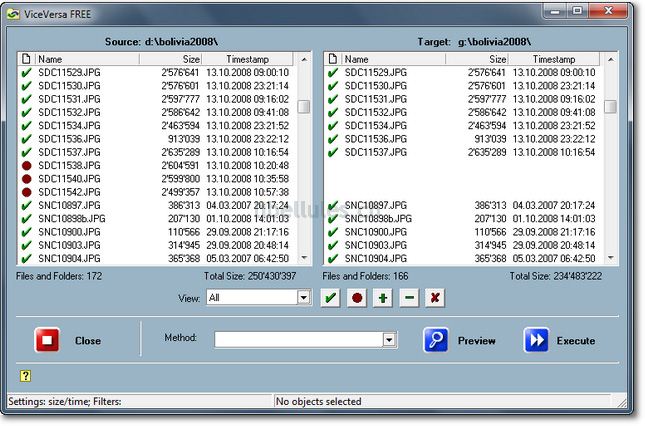Select SNC10903.JPG in Source list

(x=70, y=245)
